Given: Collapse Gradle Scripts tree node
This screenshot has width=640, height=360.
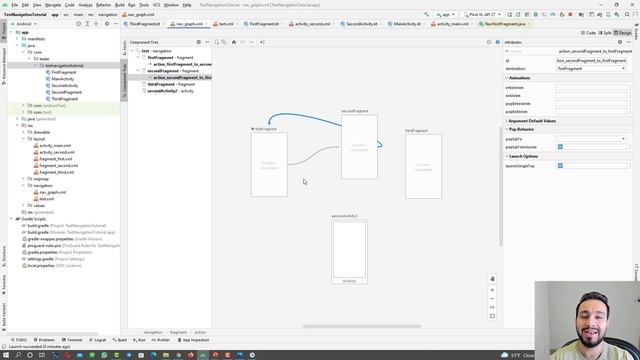Looking at the screenshot, I should (11, 219).
